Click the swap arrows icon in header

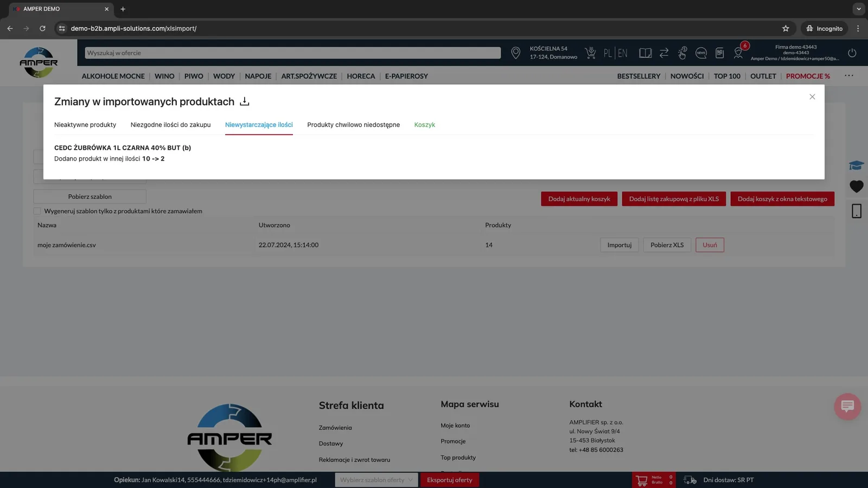[x=664, y=53]
